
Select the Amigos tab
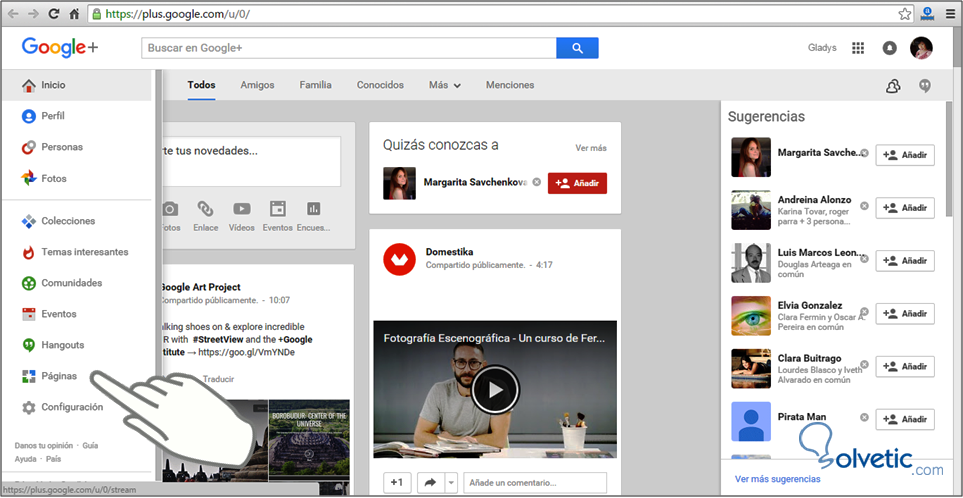(257, 85)
